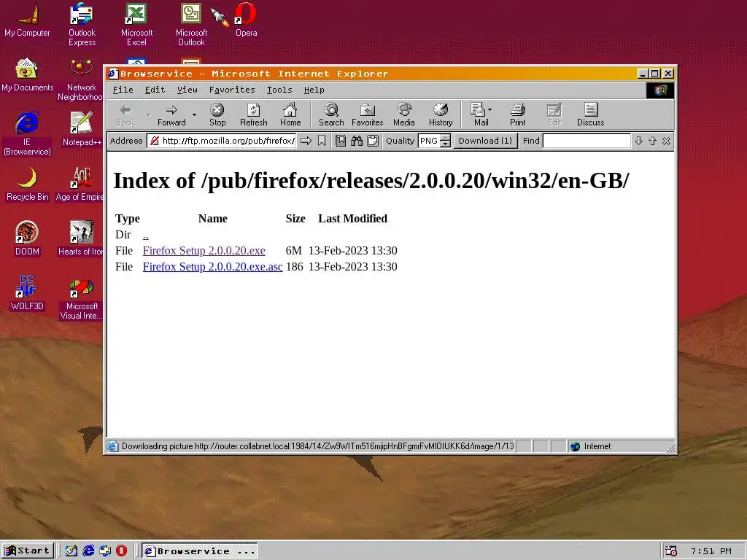Click the Edit toolbar button
747x560 pixels.
(554, 114)
